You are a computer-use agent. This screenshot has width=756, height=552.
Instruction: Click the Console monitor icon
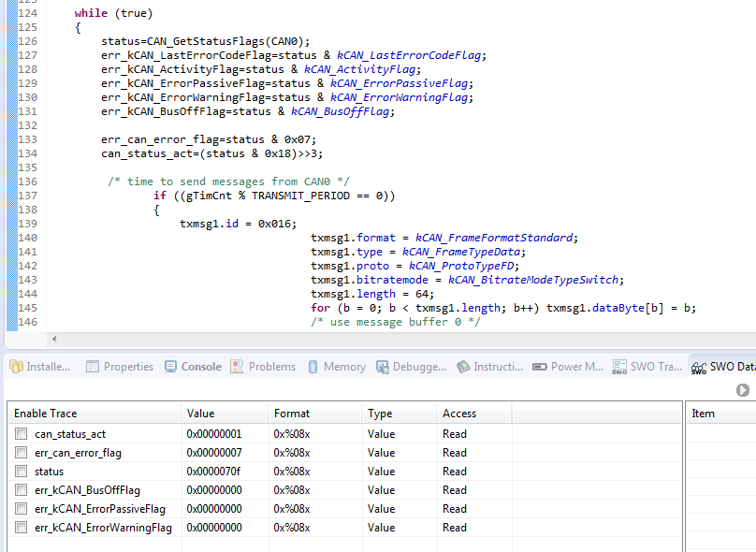click(x=170, y=367)
